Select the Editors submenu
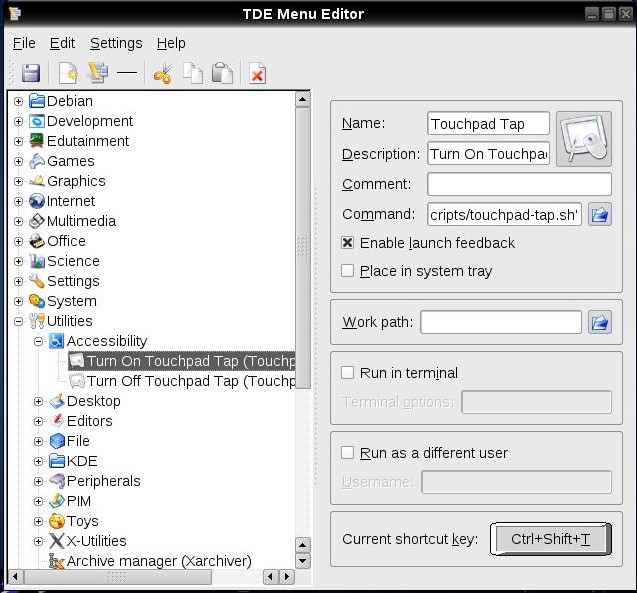637x593 pixels. pyautogui.click(x=81, y=421)
